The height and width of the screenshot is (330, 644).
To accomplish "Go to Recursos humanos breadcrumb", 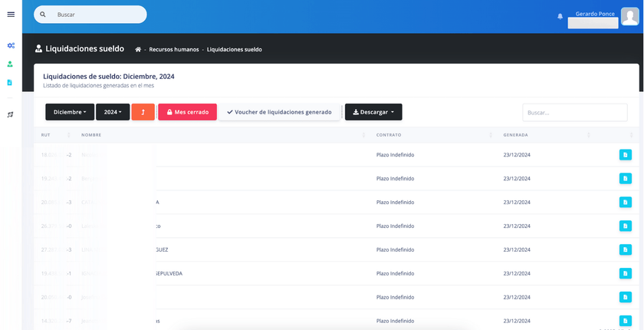I will click(174, 49).
